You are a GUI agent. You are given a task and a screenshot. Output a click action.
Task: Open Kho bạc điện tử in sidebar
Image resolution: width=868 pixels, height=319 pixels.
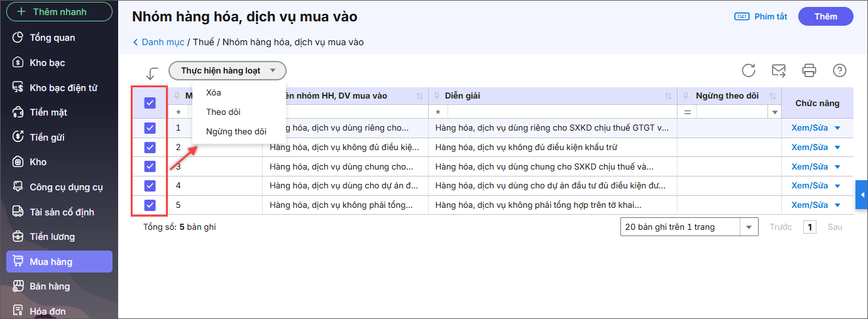[63, 88]
